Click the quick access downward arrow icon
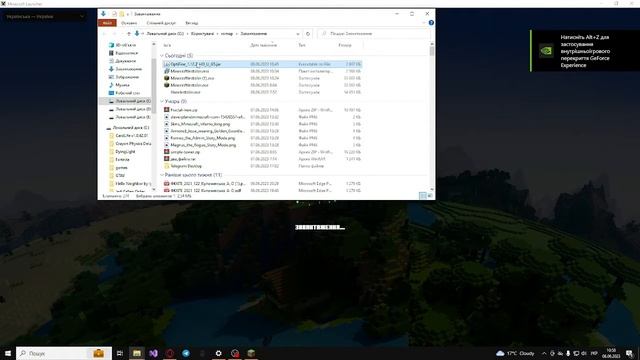The height and width of the screenshot is (360, 640). [103, 14]
